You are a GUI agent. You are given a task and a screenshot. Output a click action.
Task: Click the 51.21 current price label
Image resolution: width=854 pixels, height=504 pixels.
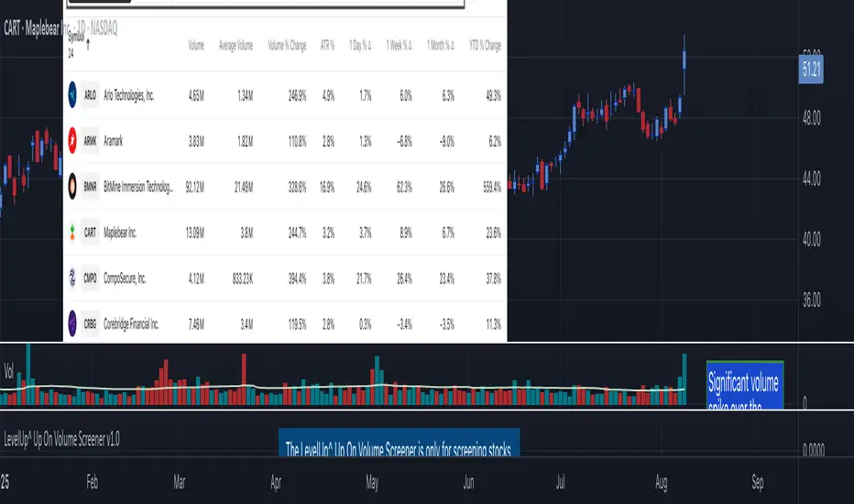[809, 70]
